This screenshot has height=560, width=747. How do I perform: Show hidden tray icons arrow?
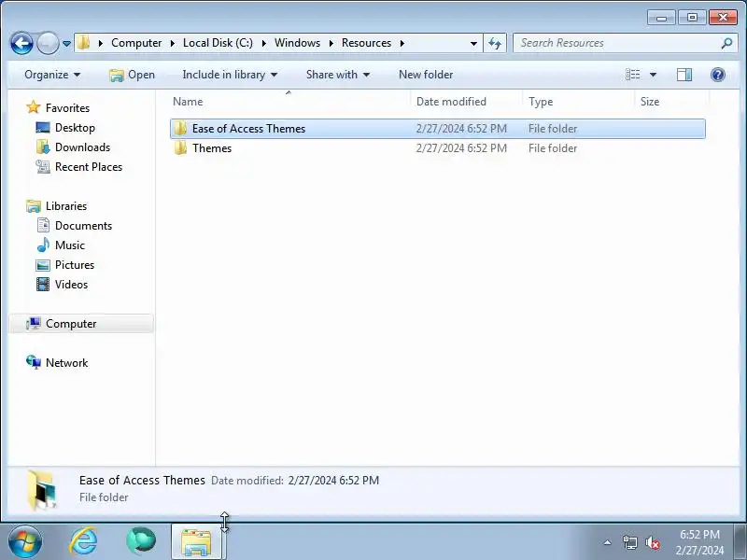608,542
